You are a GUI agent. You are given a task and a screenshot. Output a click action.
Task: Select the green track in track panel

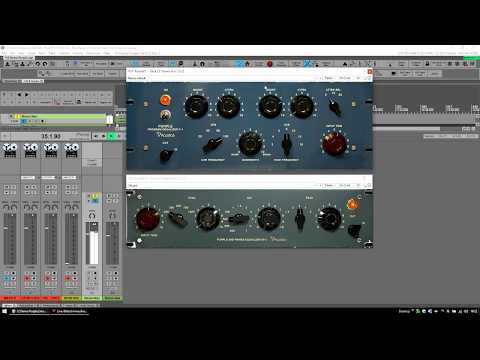(x=63, y=116)
